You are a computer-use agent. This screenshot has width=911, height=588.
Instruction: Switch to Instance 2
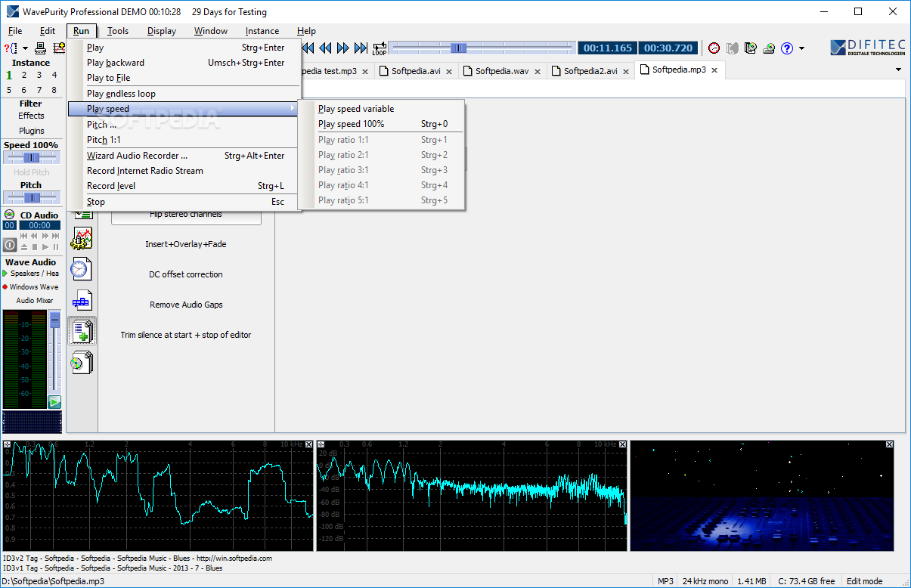[x=24, y=75]
